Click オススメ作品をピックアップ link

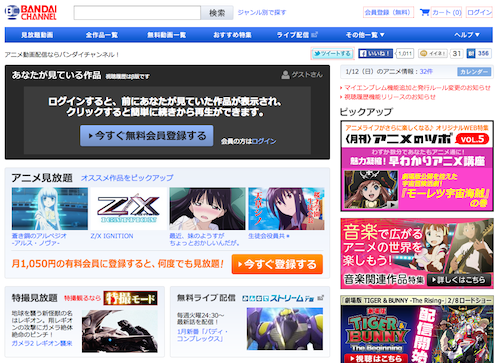tap(127, 178)
